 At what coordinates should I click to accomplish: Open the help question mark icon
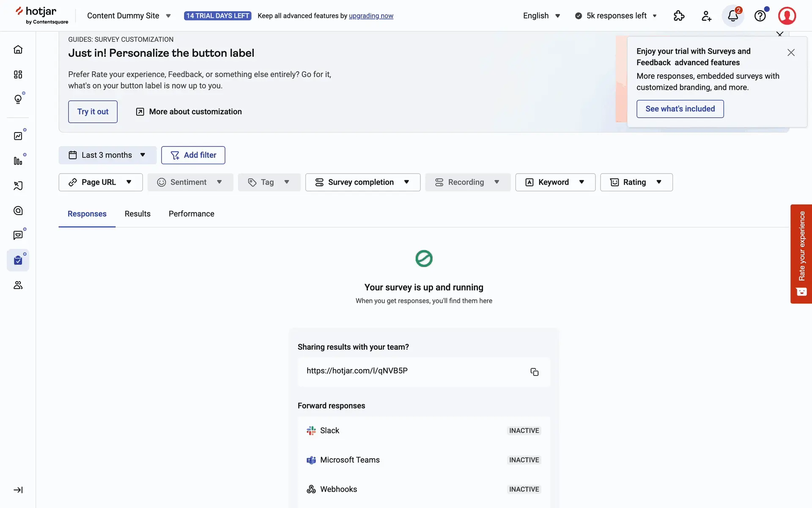(x=760, y=16)
